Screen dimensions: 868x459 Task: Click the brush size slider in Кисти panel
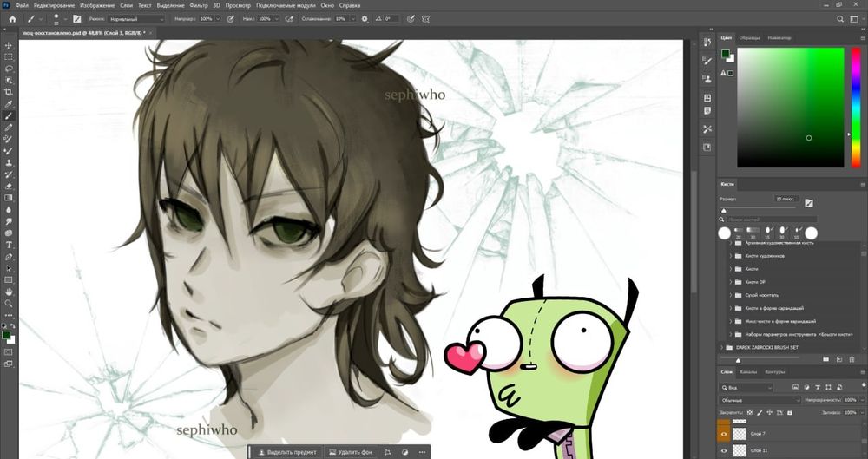[x=757, y=210]
